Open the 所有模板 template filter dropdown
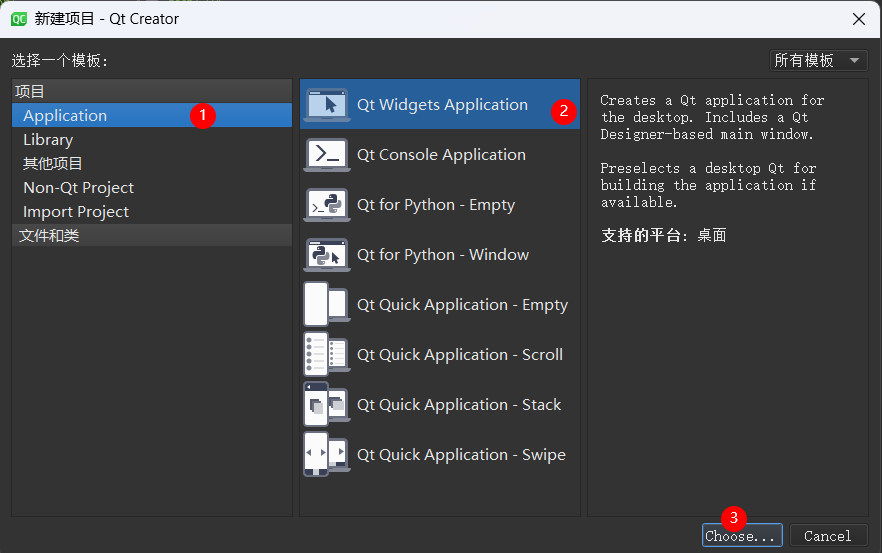 (818, 61)
